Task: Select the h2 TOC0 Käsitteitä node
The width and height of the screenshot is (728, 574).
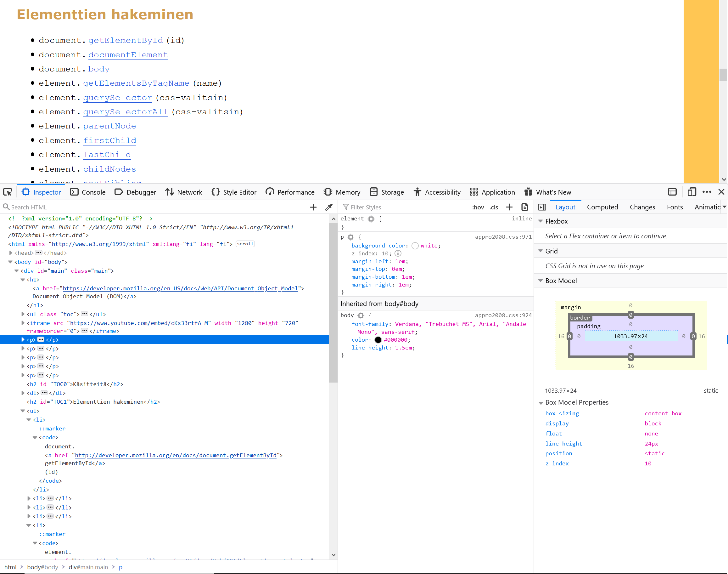Action: 75,384
